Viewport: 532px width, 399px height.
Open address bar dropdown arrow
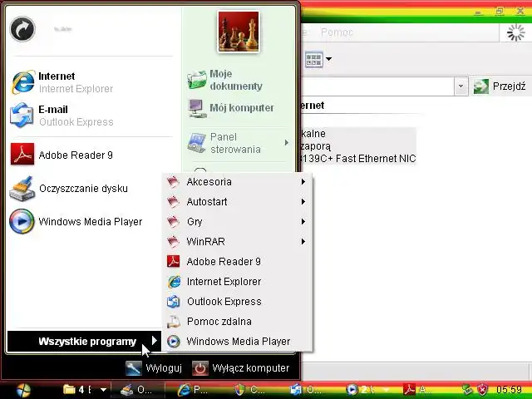[461, 86]
